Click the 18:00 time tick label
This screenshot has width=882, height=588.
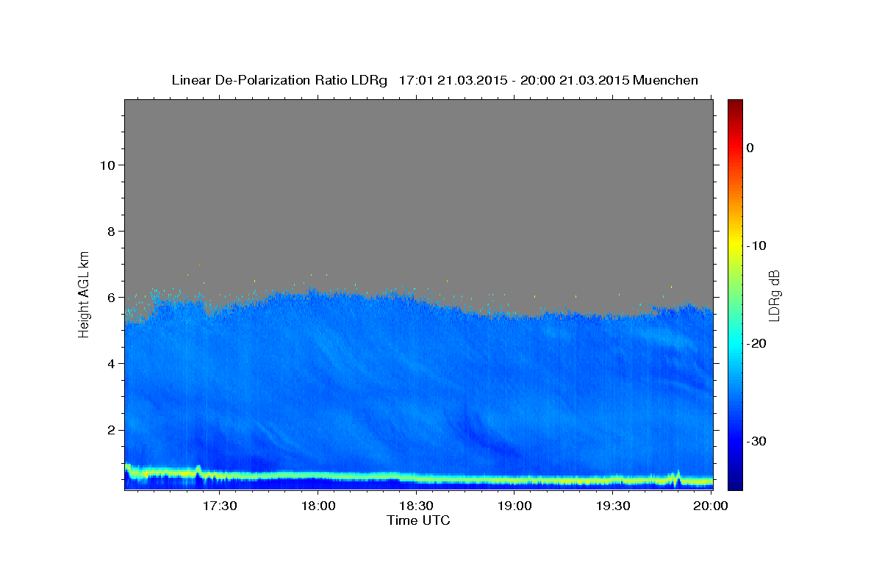point(318,506)
